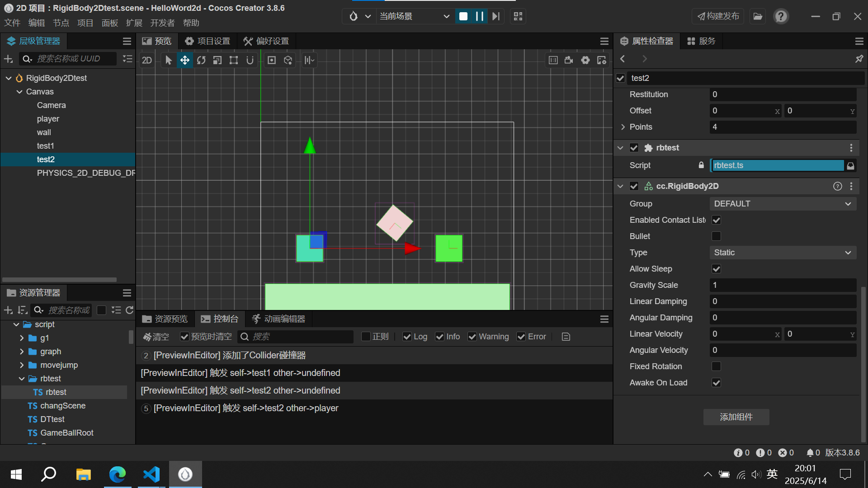Open the Type dropdown set to Static
Screen dimensions: 868x488
783,253
